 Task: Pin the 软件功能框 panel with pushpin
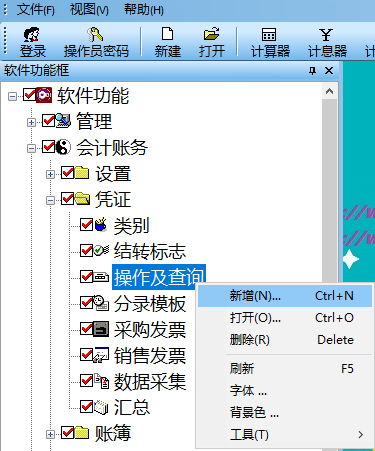(312, 71)
